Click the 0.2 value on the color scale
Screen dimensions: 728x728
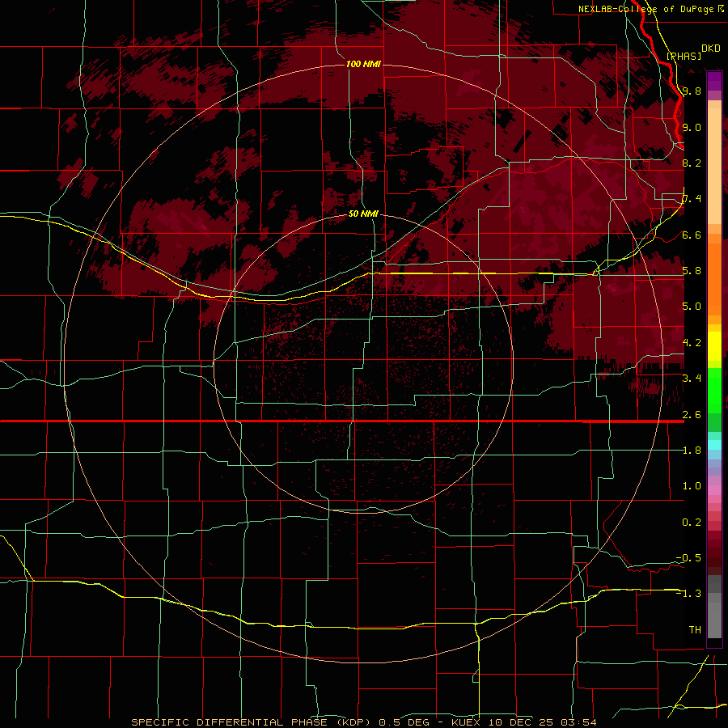692,522
